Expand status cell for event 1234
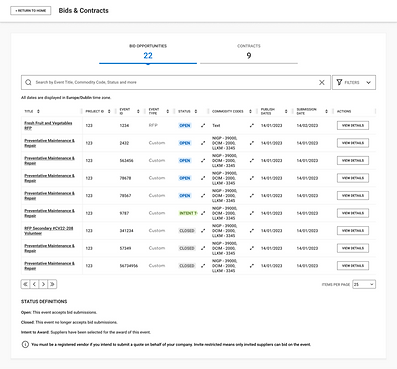Image resolution: width=397 pixels, height=369 pixels. (x=203, y=126)
